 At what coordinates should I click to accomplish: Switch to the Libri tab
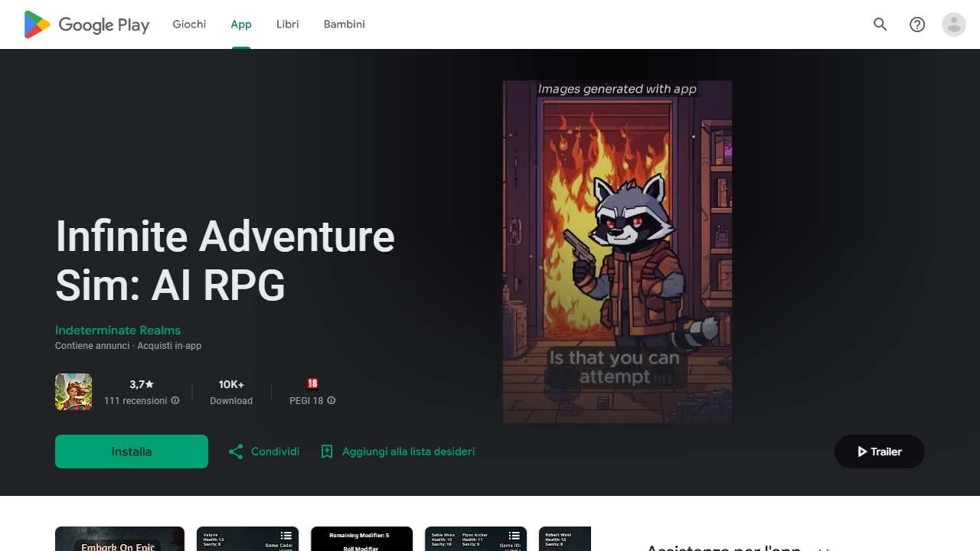point(287,24)
